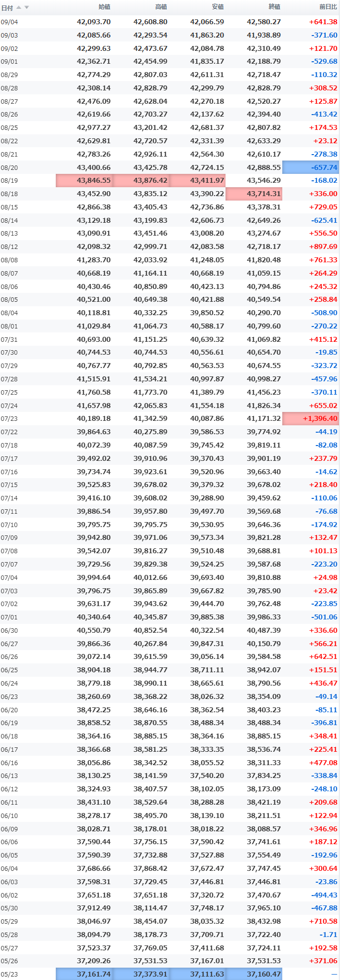Screen dimensions: 340x980
Task: Sort dates descending with the down arrow
Action: pyautogui.click(x=27, y=7)
